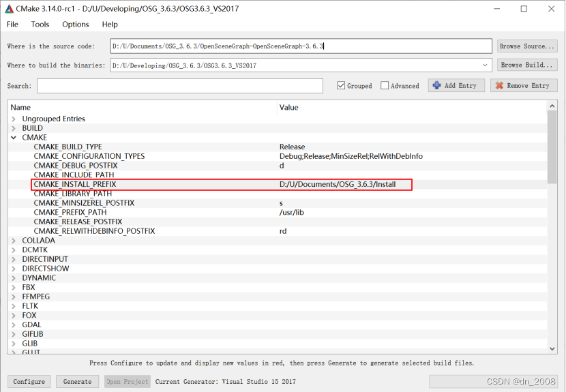This screenshot has width=566, height=392.
Task: Click the d value of CMAKE_DEBUG_POSTFIX
Action: click(282, 166)
